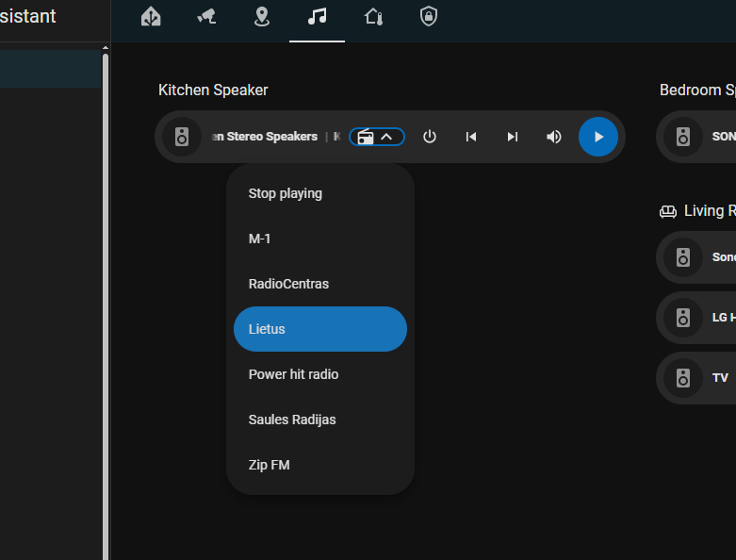Toggle Kitchen Speaker power button

point(430,137)
